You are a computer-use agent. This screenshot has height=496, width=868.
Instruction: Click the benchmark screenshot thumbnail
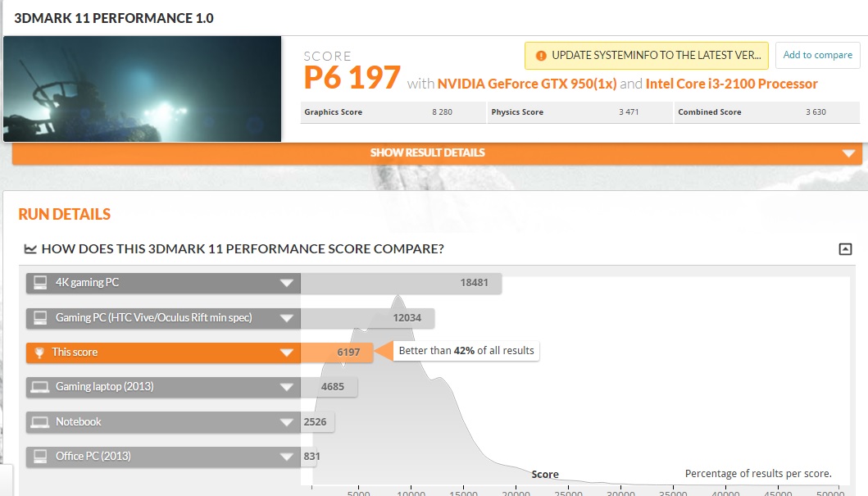(x=143, y=88)
